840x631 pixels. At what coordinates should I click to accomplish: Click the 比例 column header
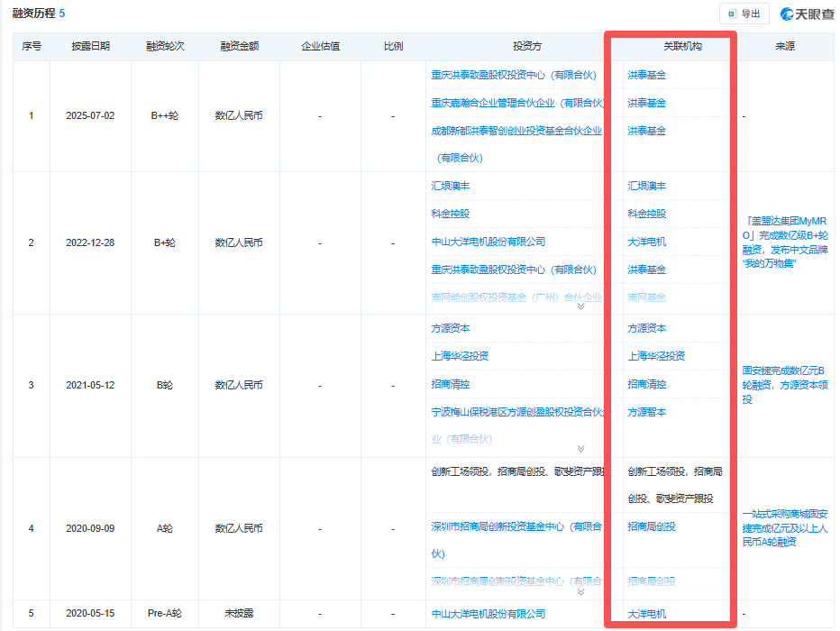pyautogui.click(x=393, y=46)
